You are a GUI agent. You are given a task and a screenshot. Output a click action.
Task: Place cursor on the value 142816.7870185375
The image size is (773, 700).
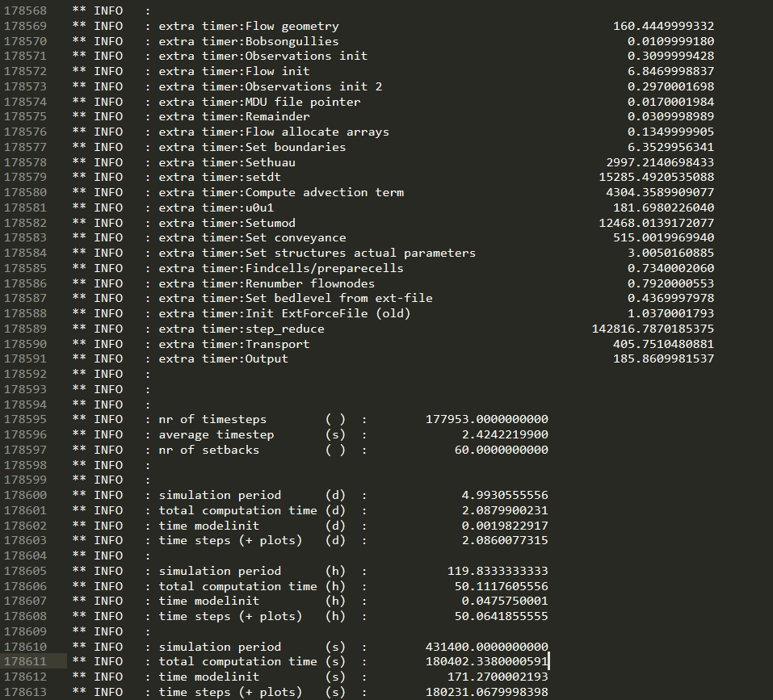(x=653, y=329)
